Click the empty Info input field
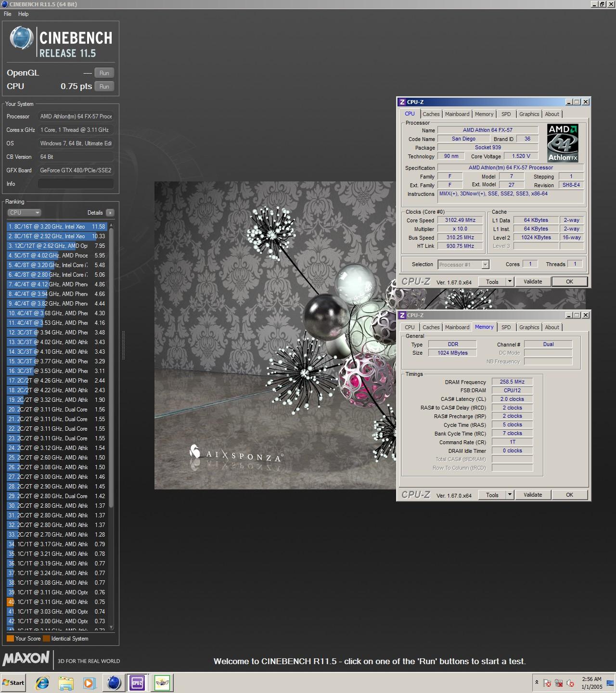616x693 pixels. [76, 184]
